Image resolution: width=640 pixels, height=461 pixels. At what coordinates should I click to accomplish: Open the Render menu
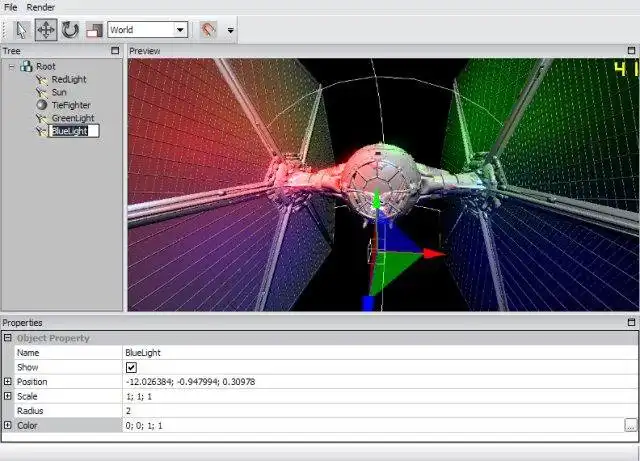[x=40, y=7]
